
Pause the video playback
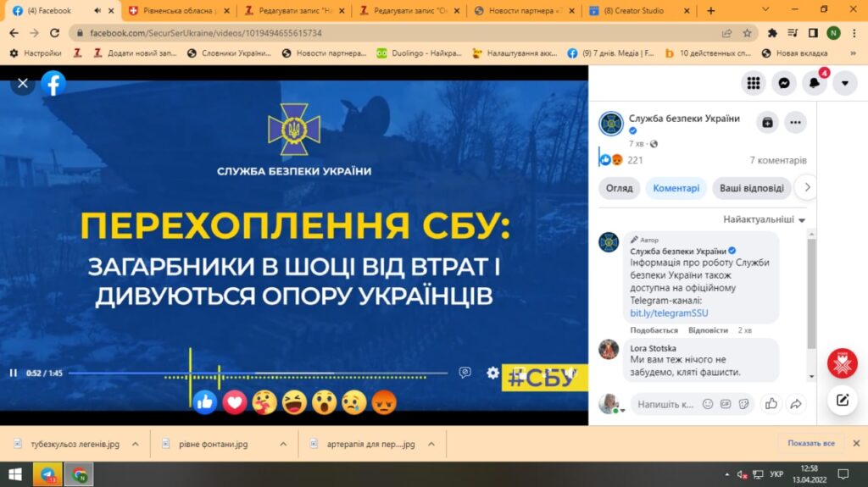[14, 373]
